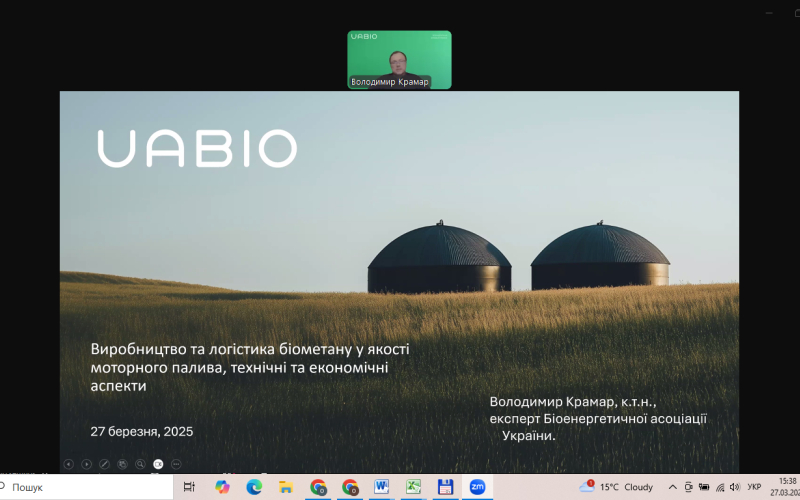Open the Wi-Fi network tray icon
Image resolution: width=800 pixels, height=500 pixels.
point(720,487)
